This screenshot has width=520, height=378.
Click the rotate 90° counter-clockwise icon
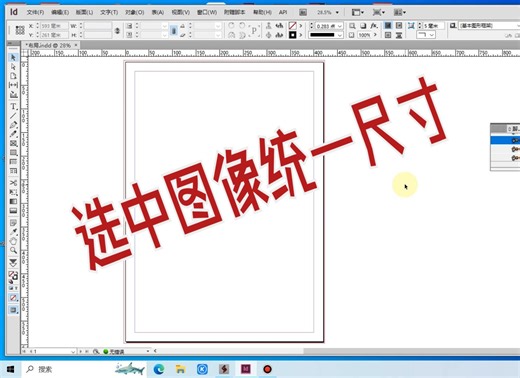coord(242,26)
